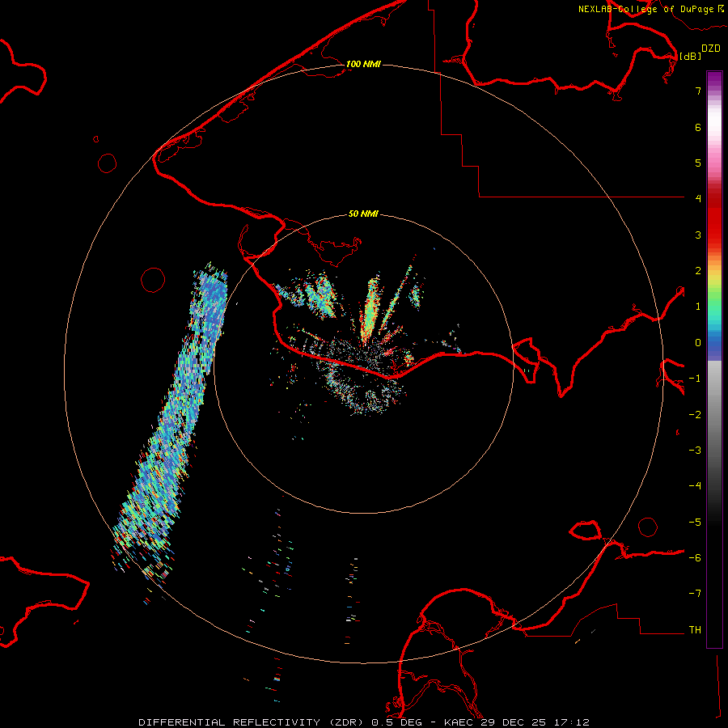Image resolution: width=728 pixels, height=728 pixels.
Task: Click the -4 value on the scale
Action: 695,486
